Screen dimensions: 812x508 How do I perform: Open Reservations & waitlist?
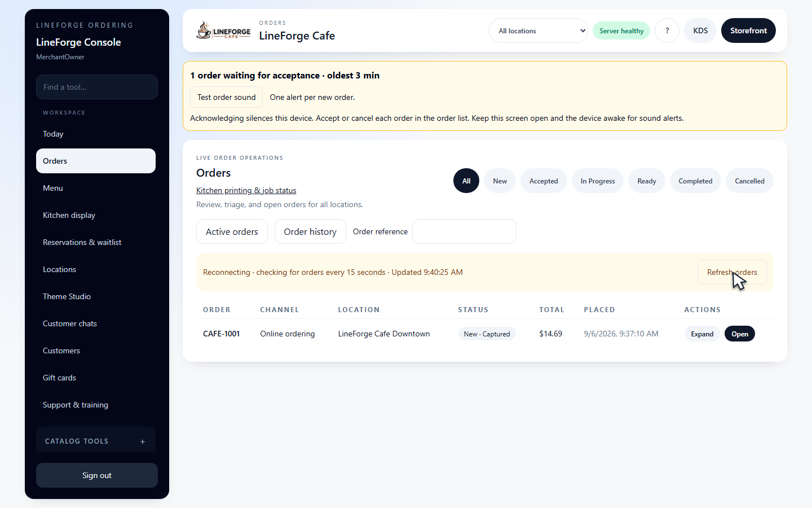pyautogui.click(x=96, y=242)
